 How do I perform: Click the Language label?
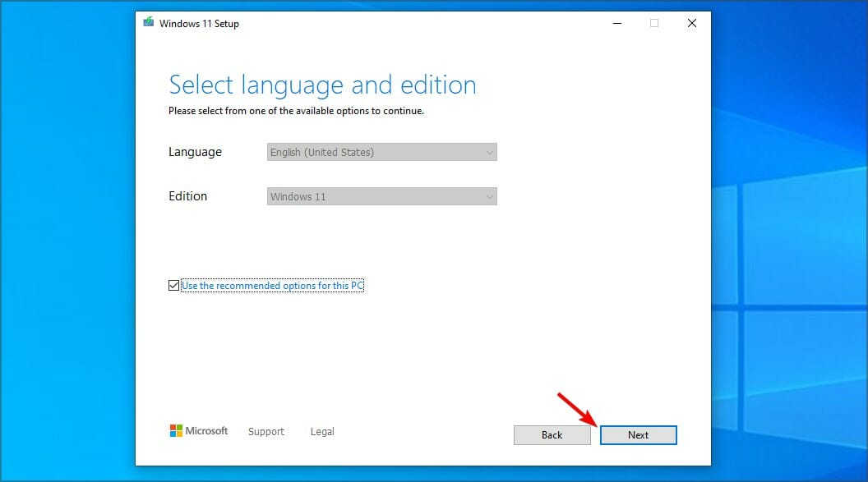click(195, 152)
